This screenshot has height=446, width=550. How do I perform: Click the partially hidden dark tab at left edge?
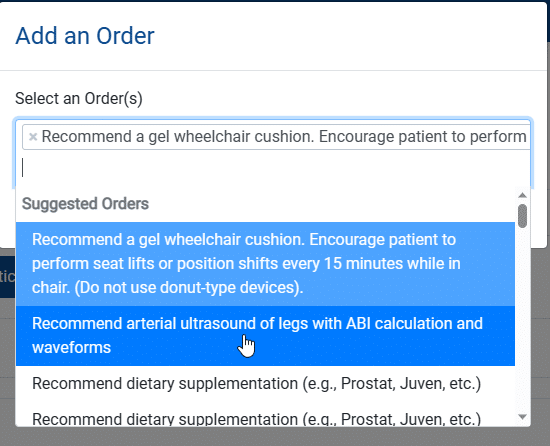(x=7, y=277)
